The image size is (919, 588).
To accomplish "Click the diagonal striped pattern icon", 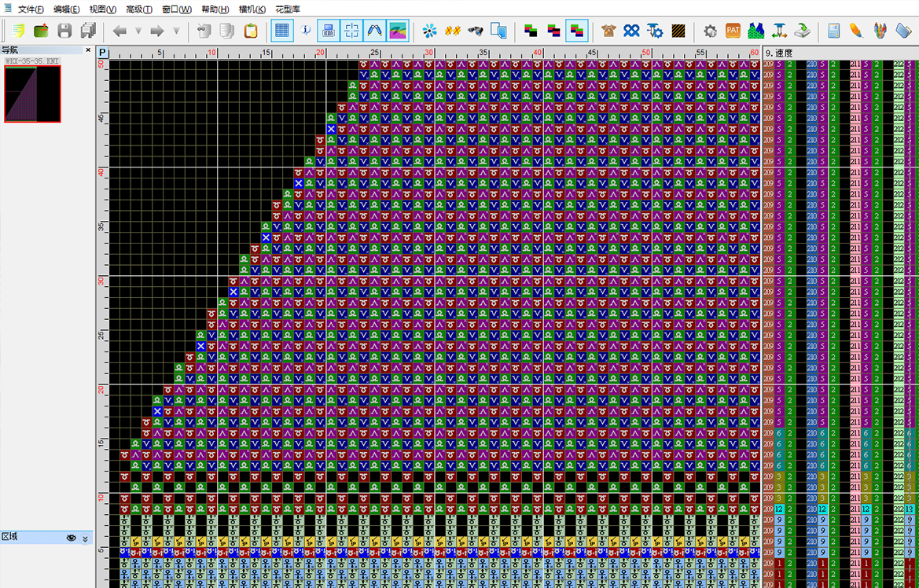I will click(678, 31).
